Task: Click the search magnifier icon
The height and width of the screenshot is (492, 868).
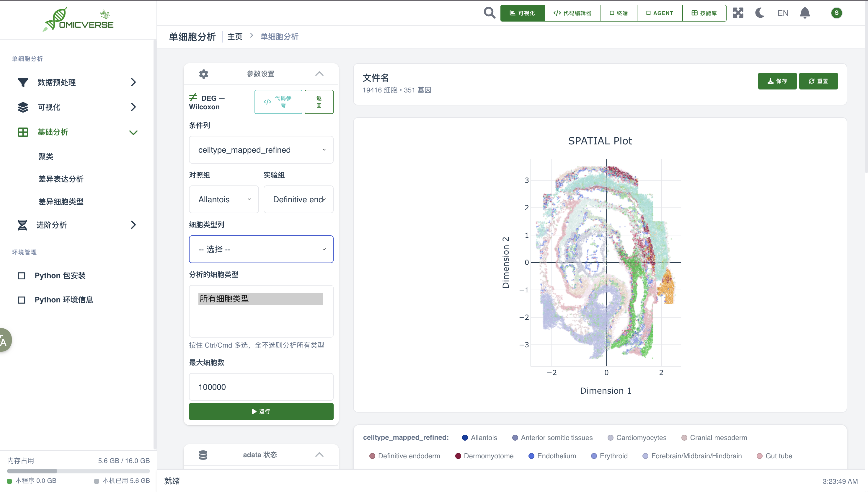Action: pos(489,13)
